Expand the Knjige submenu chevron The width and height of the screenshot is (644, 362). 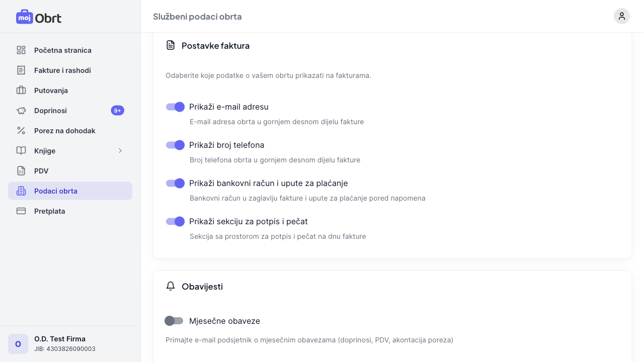(x=120, y=151)
